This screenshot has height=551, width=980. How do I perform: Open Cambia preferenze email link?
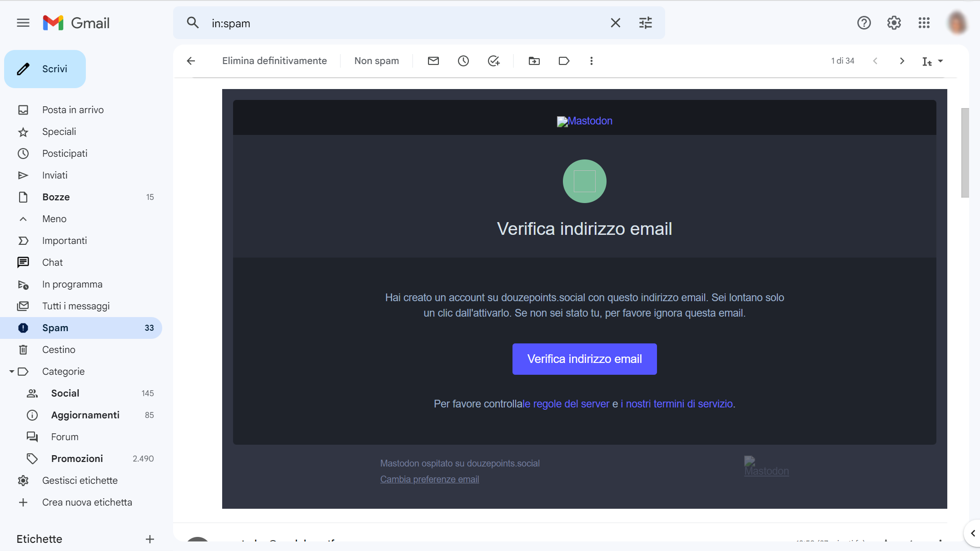coord(429,479)
